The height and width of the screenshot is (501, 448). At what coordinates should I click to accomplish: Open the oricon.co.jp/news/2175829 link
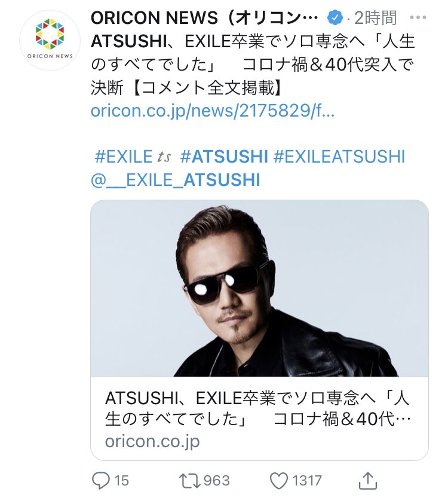point(212,111)
